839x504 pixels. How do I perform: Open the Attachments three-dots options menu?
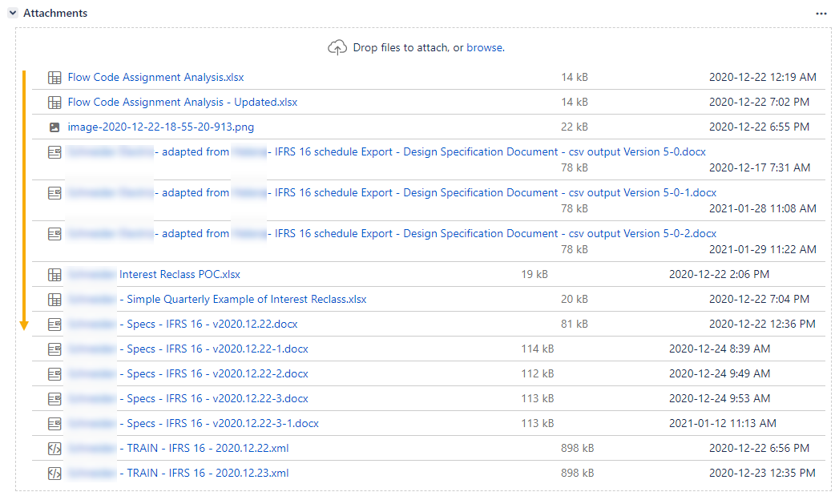(x=821, y=14)
